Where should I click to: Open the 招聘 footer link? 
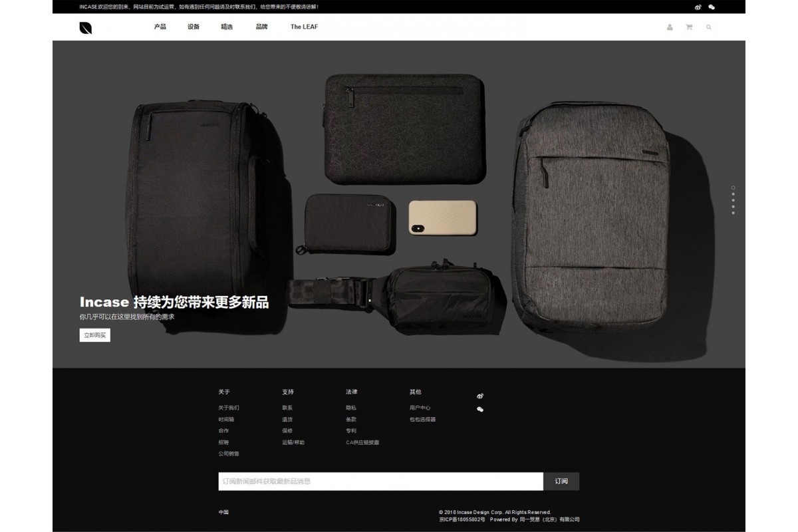(x=223, y=442)
